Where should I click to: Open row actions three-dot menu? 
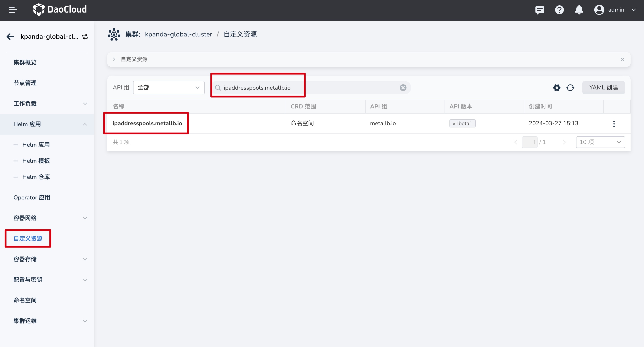(x=614, y=124)
